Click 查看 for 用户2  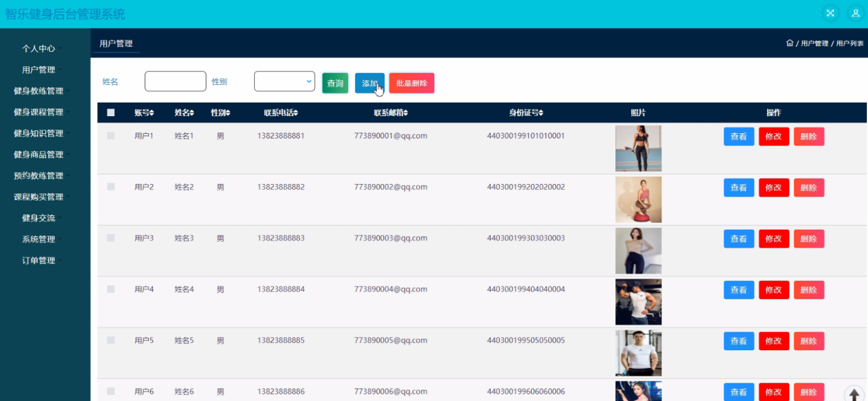(739, 188)
